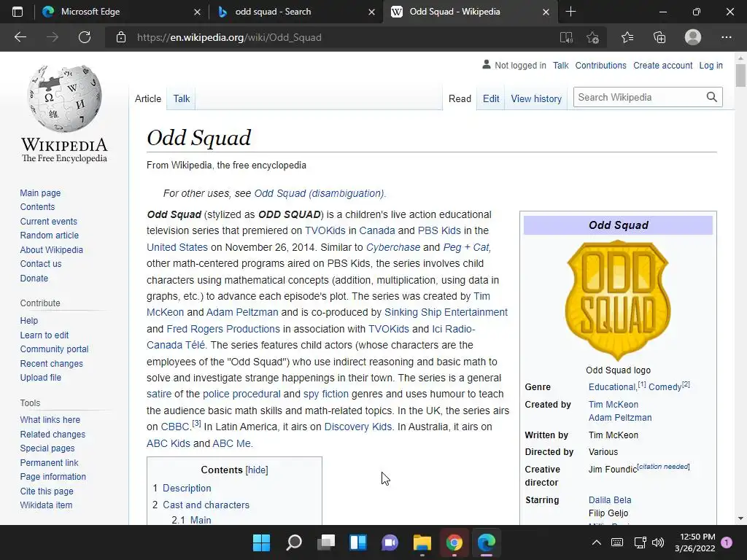The image size is (747, 560).
Task: Open the Chat app on taskbar
Action: [390, 542]
